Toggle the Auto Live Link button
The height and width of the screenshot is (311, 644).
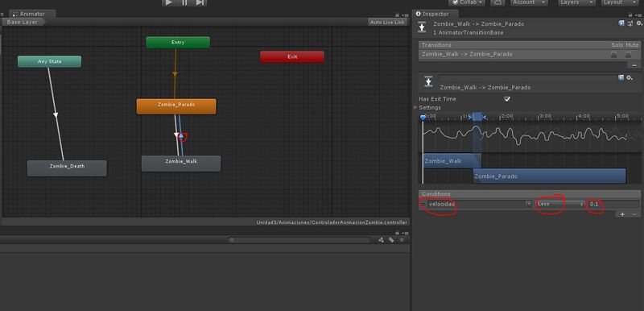click(387, 23)
